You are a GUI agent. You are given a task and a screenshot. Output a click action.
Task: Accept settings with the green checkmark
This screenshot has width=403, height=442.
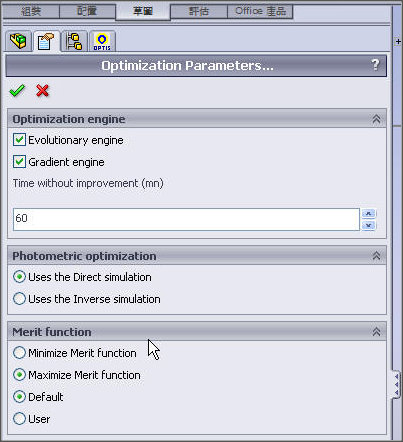(x=17, y=90)
